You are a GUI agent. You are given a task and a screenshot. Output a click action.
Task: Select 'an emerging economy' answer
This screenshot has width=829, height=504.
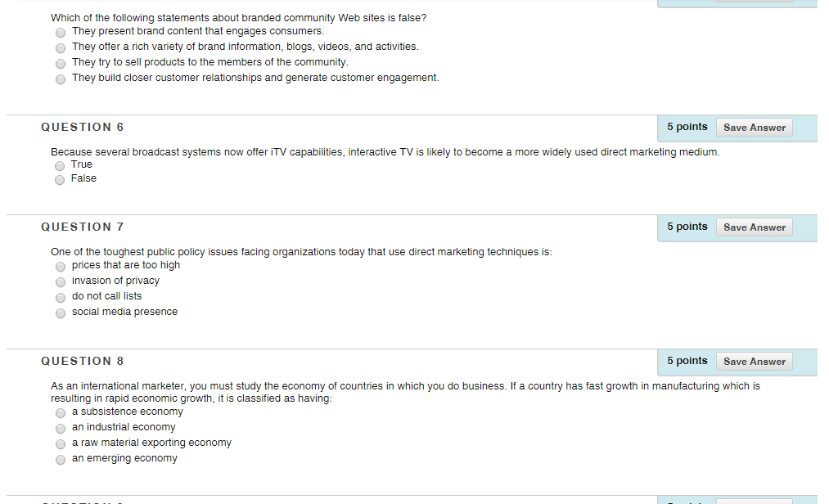61,460
